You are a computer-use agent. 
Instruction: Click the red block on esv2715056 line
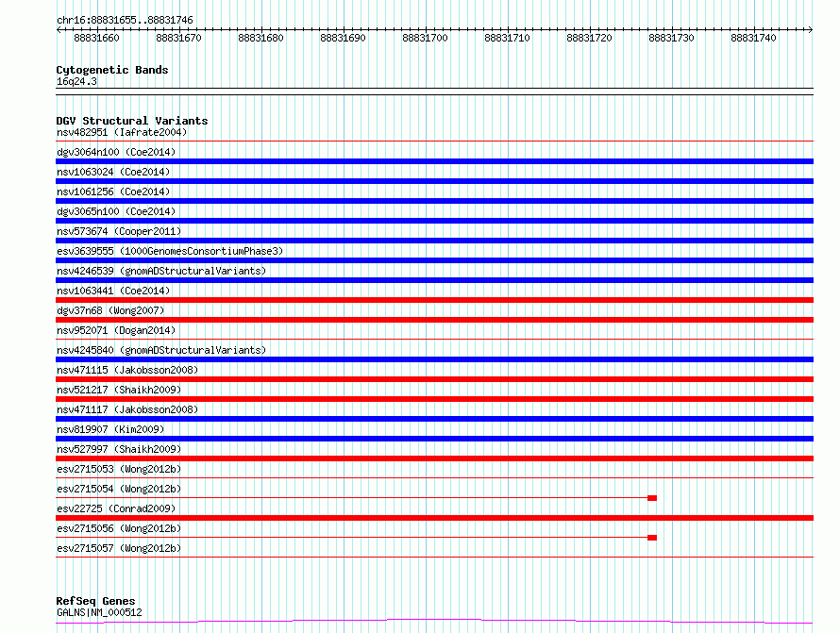[652, 538]
